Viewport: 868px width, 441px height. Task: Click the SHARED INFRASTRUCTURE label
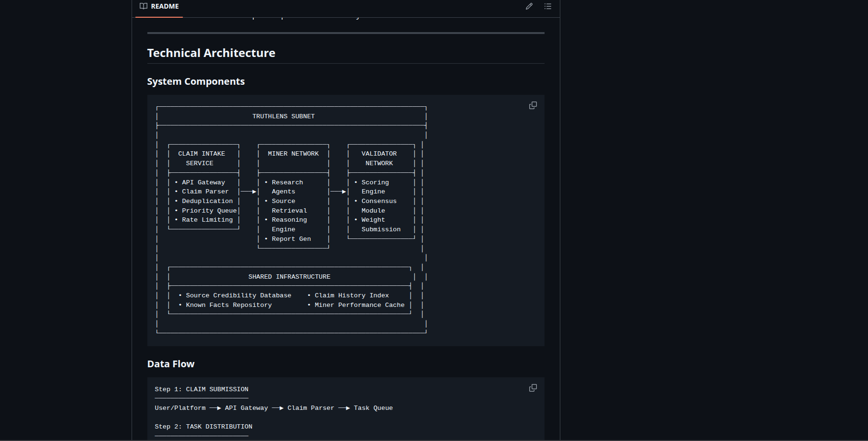289,277
